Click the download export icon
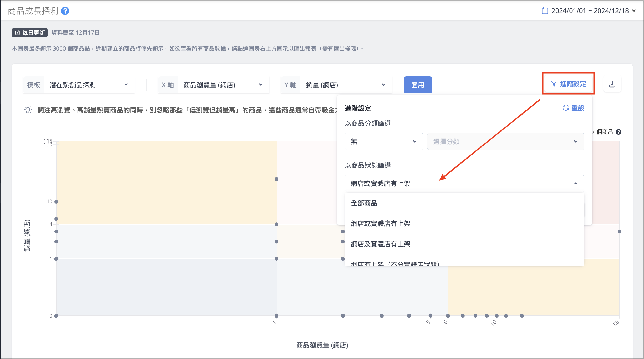The height and width of the screenshot is (359, 644). [612, 84]
